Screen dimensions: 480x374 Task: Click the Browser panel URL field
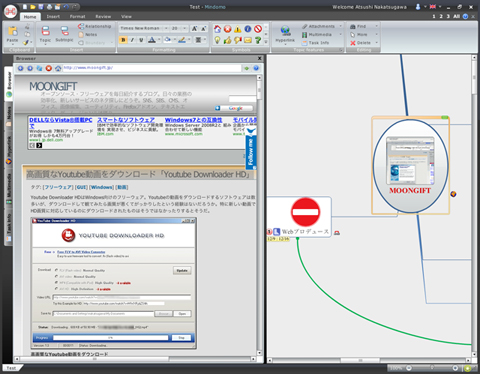tap(152, 68)
